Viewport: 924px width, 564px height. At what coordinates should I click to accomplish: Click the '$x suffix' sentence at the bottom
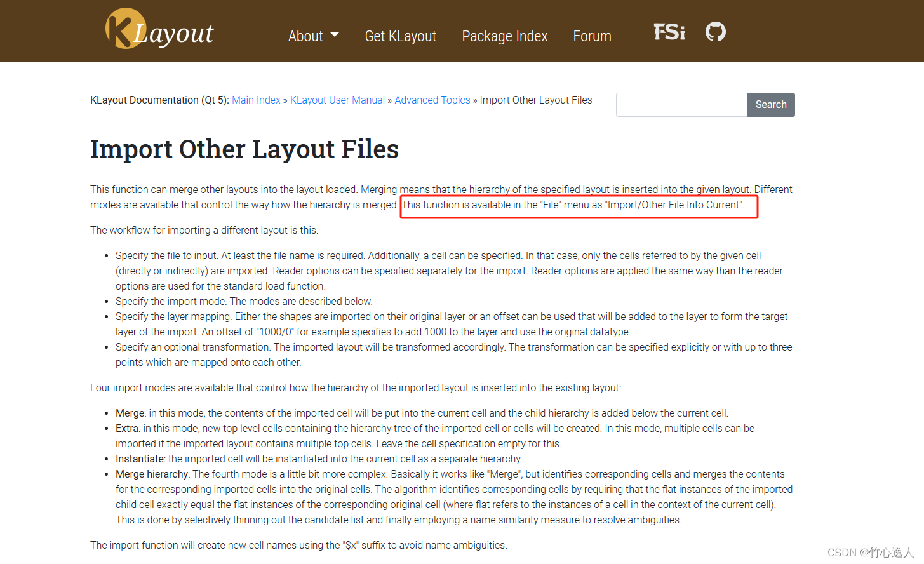(x=298, y=545)
